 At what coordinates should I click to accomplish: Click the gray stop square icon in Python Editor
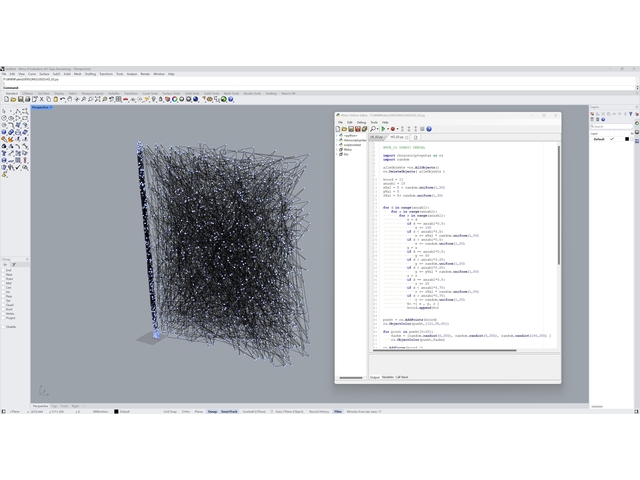click(x=422, y=129)
